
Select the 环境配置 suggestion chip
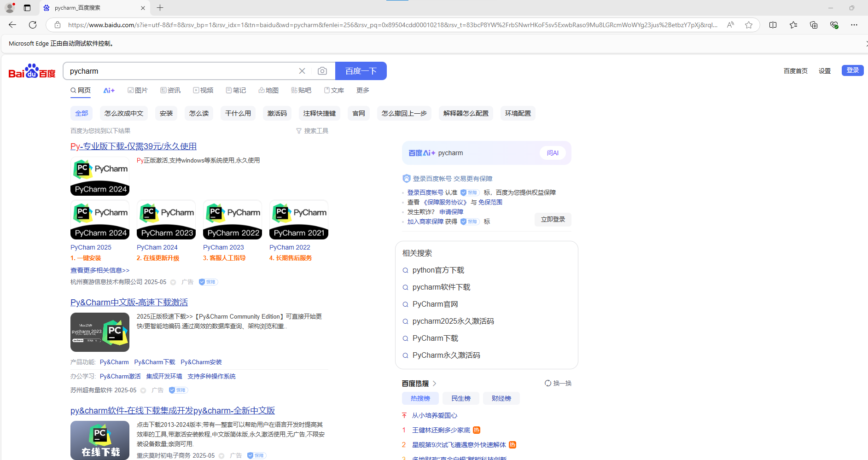(x=518, y=113)
